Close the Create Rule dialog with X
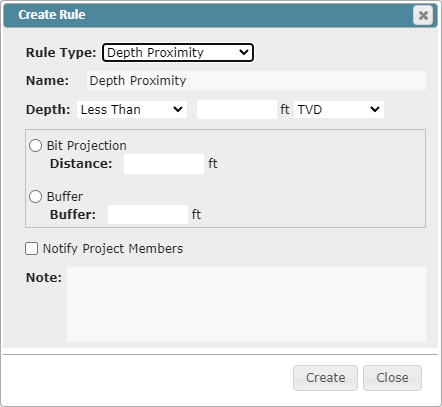 click(x=423, y=15)
